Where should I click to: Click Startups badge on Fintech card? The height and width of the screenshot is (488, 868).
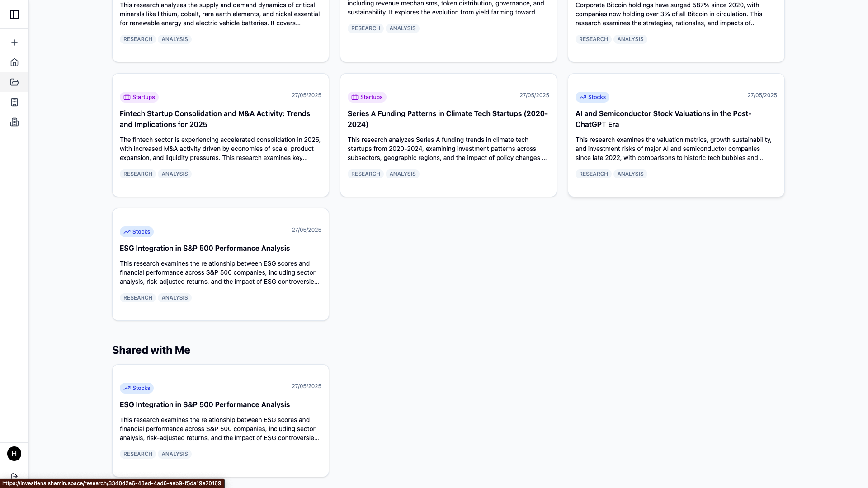[x=139, y=97]
